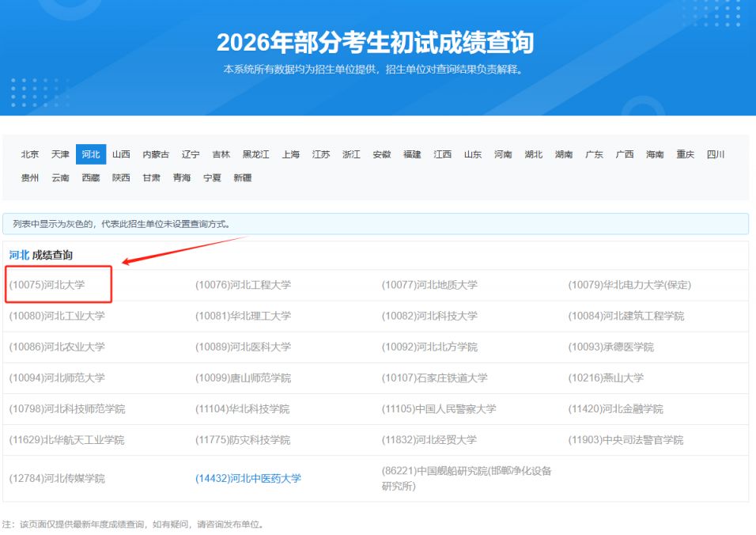
Task: Select the 江苏 province tab
Action: [x=320, y=154]
